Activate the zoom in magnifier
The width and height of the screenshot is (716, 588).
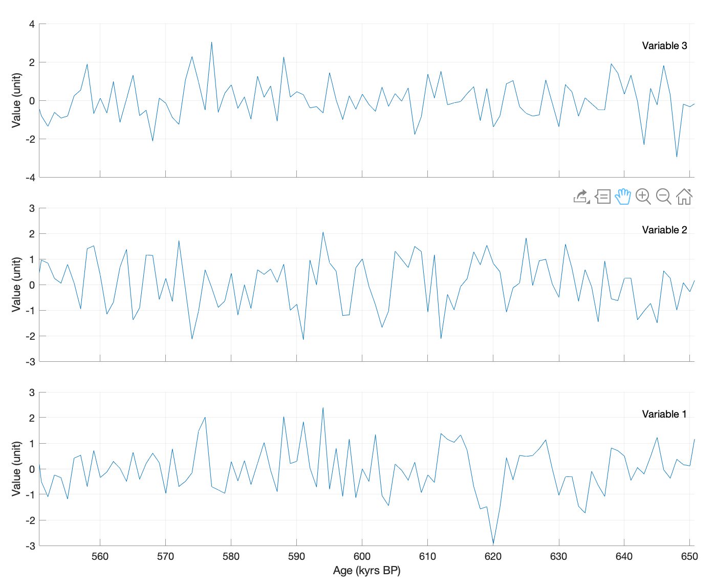pos(643,197)
